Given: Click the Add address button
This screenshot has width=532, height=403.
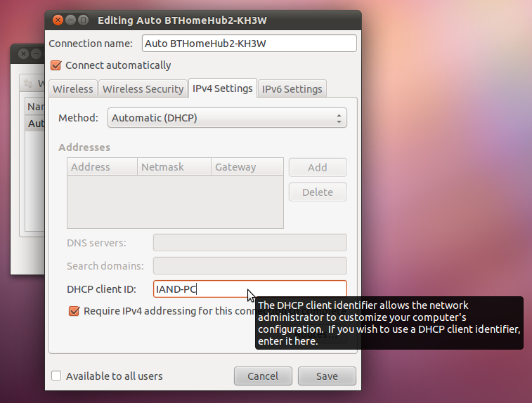Looking at the screenshot, I should click(318, 167).
